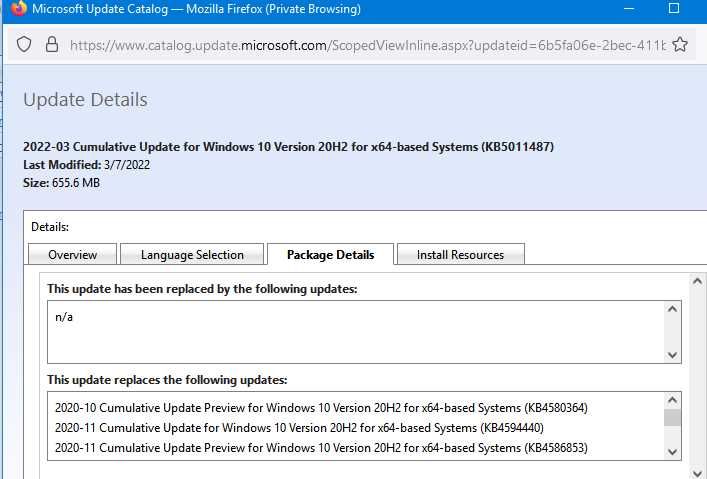Click 'This update has been replaced' label
This screenshot has height=479, width=707.
click(202, 289)
